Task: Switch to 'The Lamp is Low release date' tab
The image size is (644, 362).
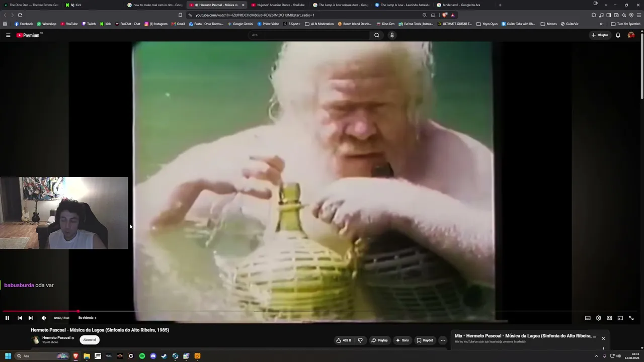Action: coord(340,5)
